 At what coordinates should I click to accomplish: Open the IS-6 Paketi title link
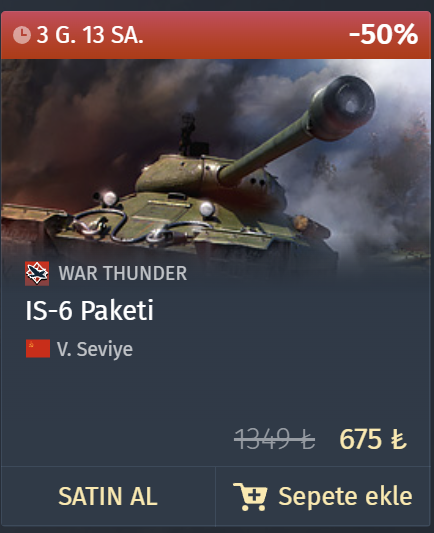click(90, 310)
